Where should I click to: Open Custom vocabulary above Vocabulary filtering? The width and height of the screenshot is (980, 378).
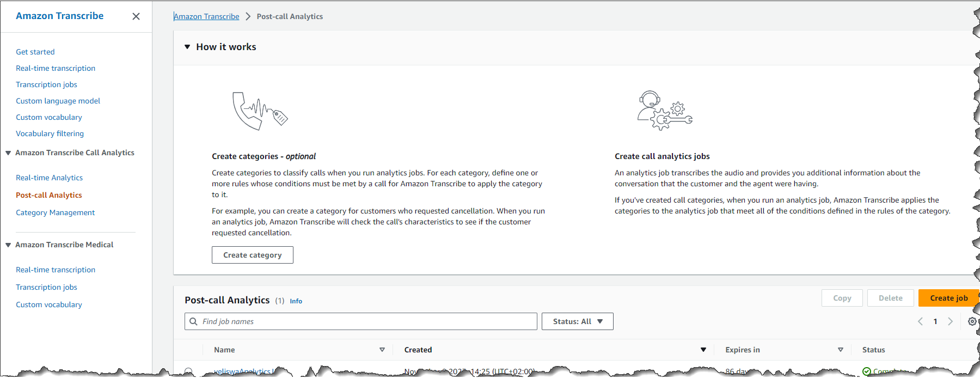pos(49,117)
